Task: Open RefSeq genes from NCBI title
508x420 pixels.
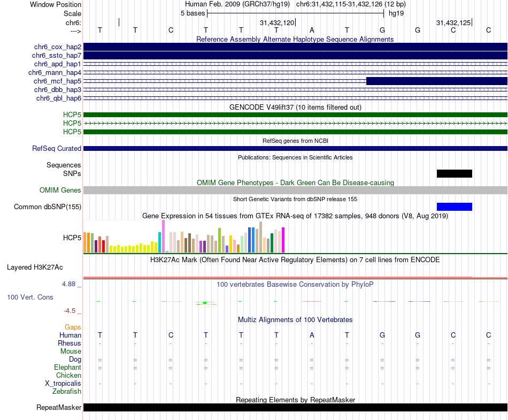Action: point(295,141)
